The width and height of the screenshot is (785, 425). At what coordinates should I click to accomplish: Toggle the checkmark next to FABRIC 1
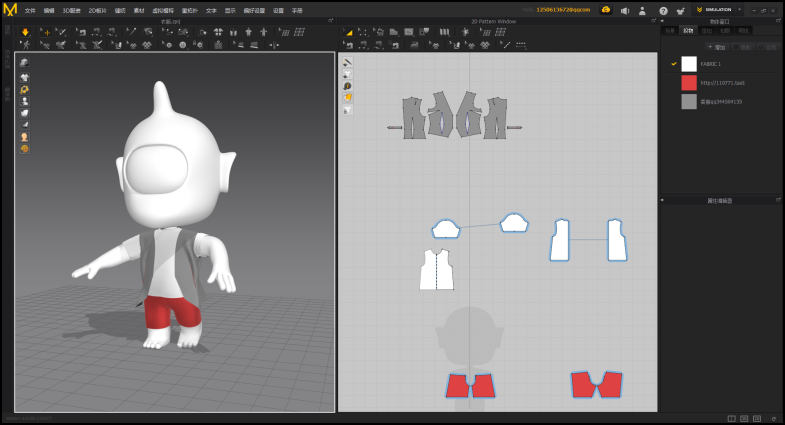click(x=673, y=64)
